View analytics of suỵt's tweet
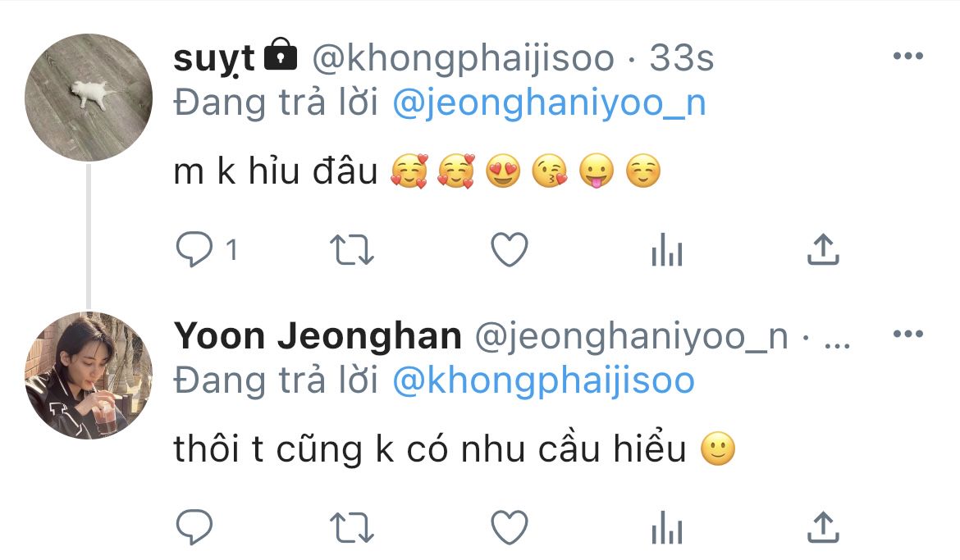Screen dimensions: 960x560 pos(666,250)
